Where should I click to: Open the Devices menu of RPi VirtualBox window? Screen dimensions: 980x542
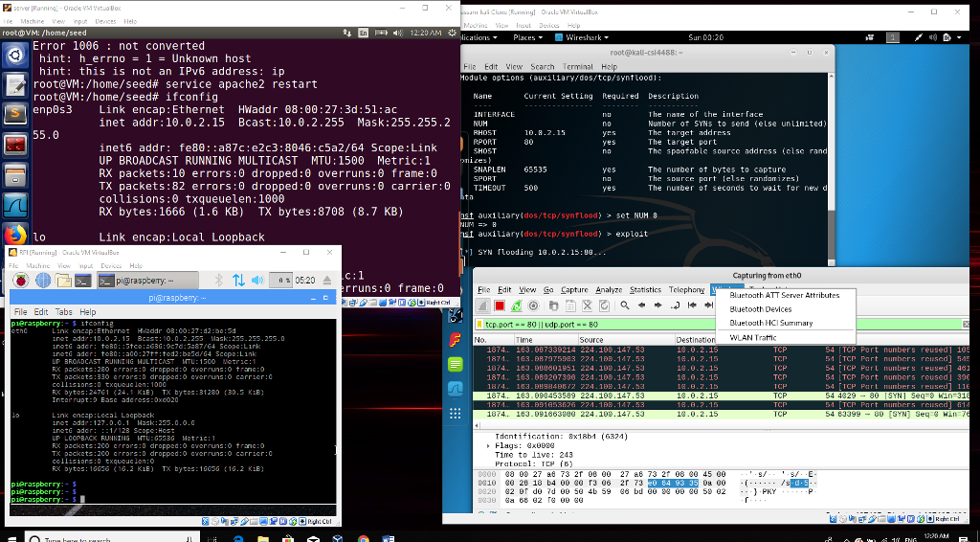tap(111, 265)
